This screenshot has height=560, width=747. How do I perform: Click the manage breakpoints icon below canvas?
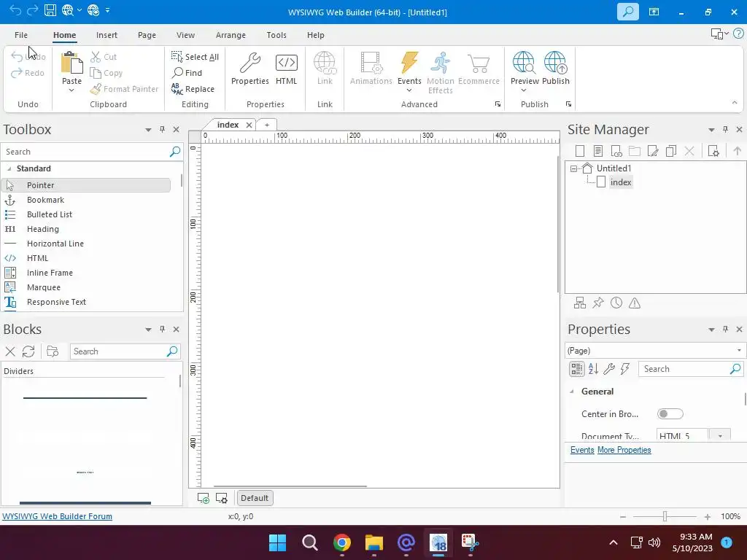point(222,498)
